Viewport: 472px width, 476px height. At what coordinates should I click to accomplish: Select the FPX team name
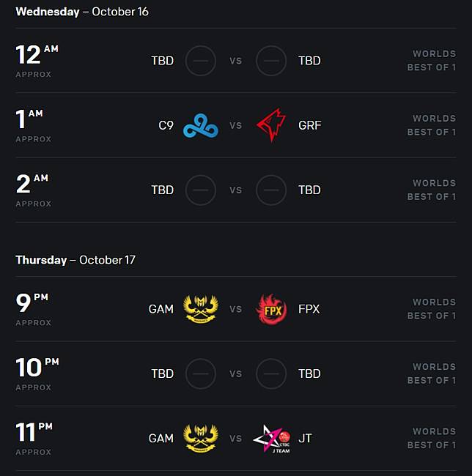309,309
